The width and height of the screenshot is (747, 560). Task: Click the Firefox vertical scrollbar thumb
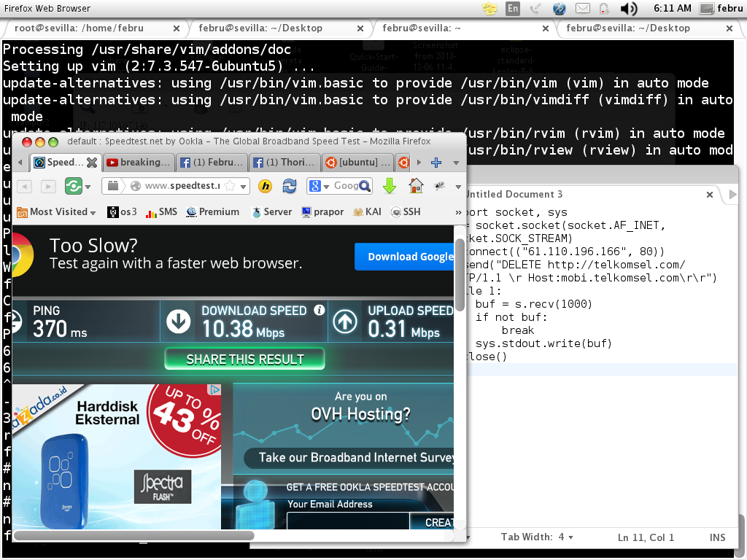click(460, 274)
